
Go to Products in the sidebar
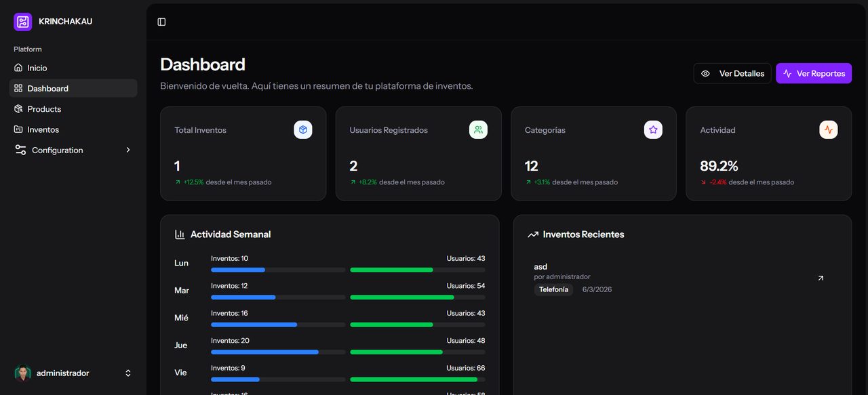click(73, 109)
